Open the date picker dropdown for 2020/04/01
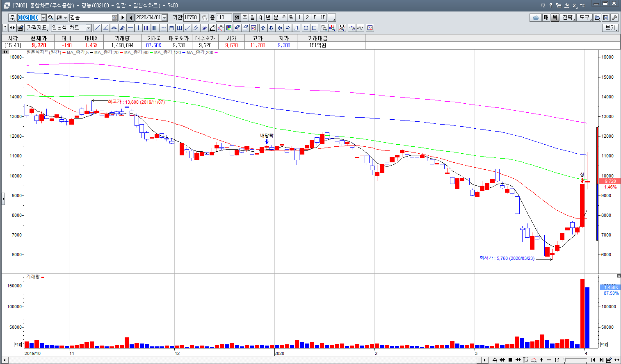This screenshot has width=621, height=364. [164, 18]
